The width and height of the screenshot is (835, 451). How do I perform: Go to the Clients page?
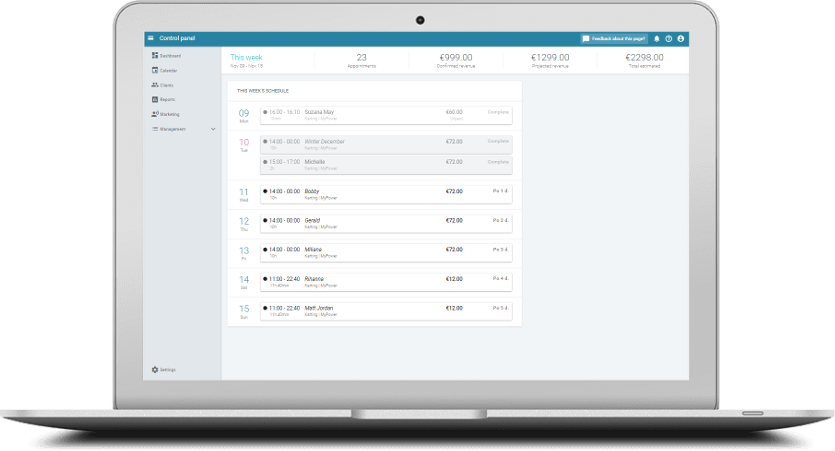click(167, 85)
